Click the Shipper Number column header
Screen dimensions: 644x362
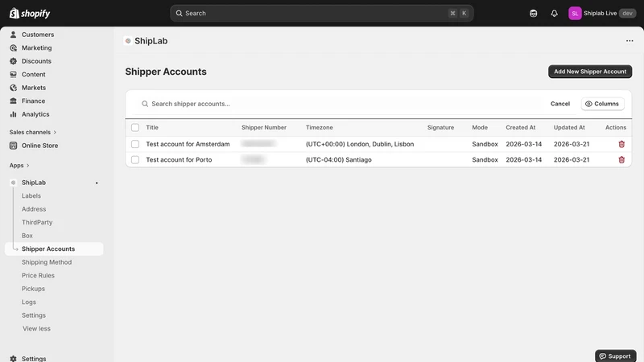coord(264,128)
